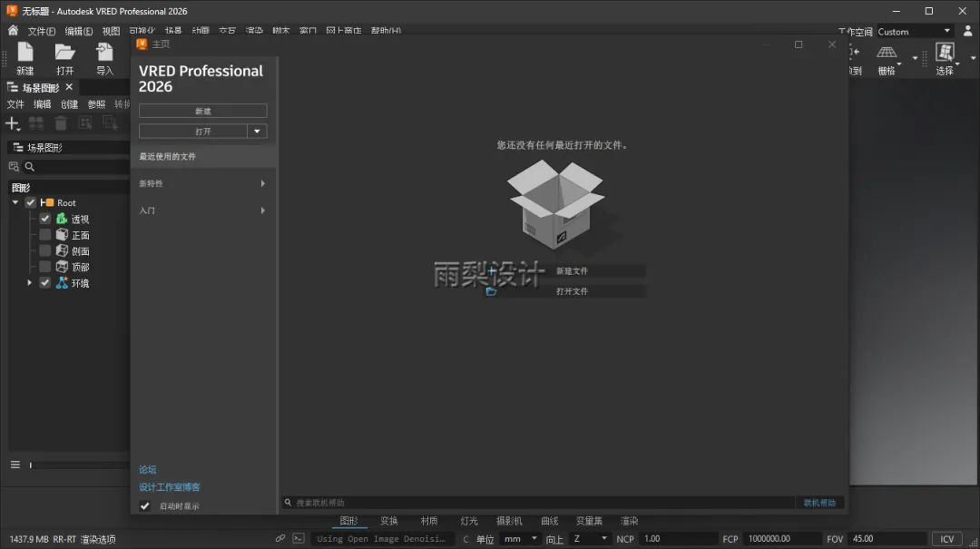This screenshot has height=549, width=980.
Task: Expand the 环境 tree node
Action: click(29, 282)
